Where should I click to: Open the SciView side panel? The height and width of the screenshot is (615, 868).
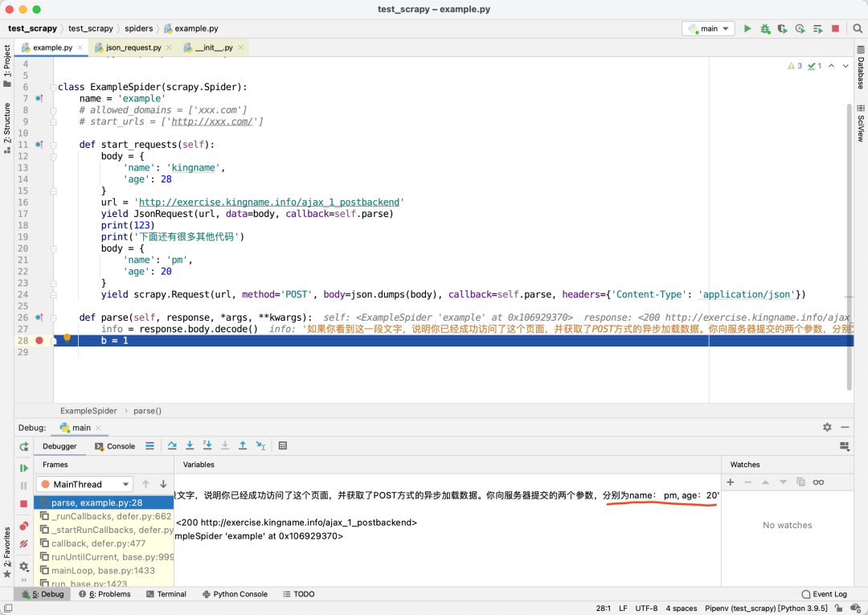tap(861, 123)
